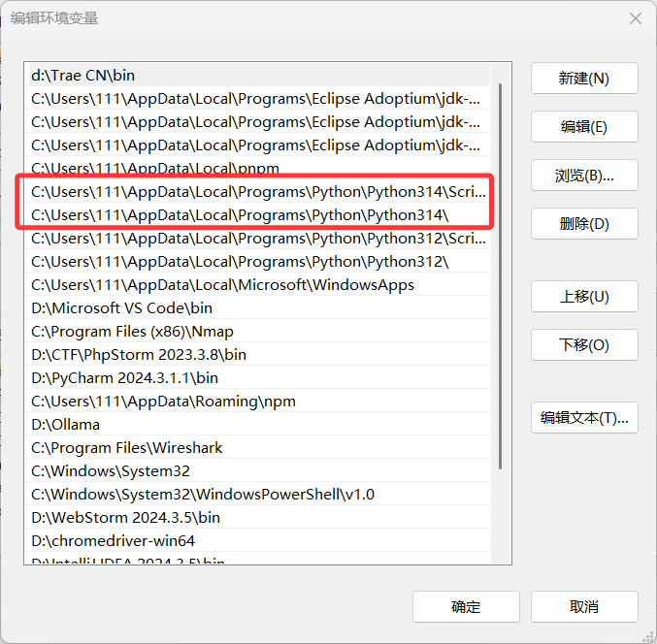
Task: Click the 编辑(E) button
Action: click(584, 126)
